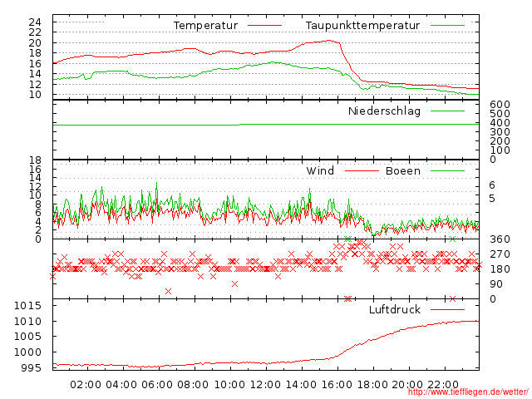Click the 600 precipitation axis value

coord(500,105)
